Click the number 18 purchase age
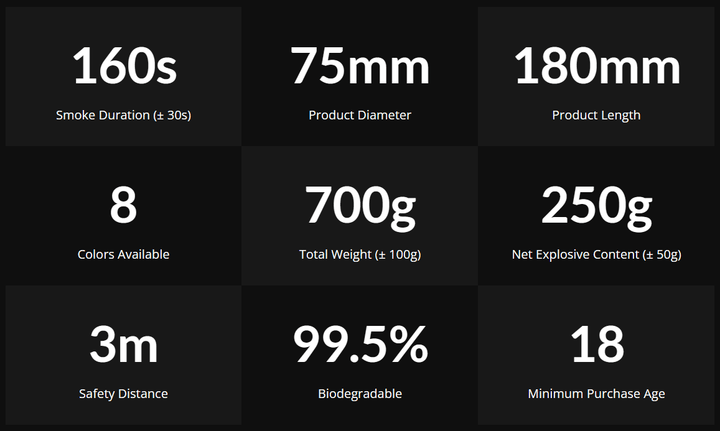The width and height of the screenshot is (720, 431). [596, 344]
